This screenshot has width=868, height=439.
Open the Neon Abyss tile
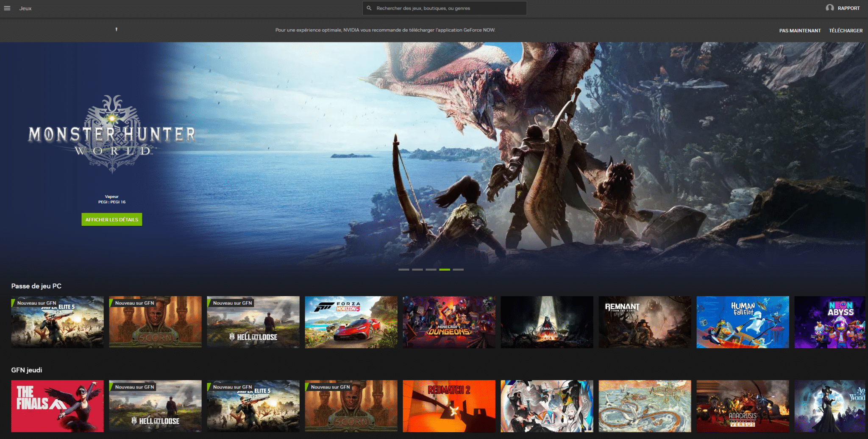[830, 322]
